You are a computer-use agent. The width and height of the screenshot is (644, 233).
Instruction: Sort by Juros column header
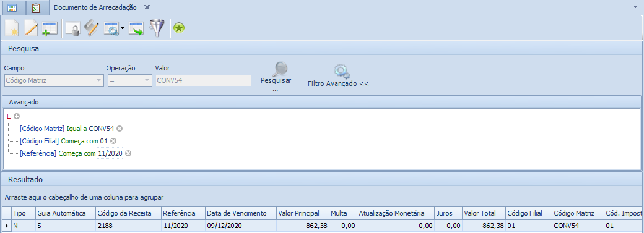point(448,213)
